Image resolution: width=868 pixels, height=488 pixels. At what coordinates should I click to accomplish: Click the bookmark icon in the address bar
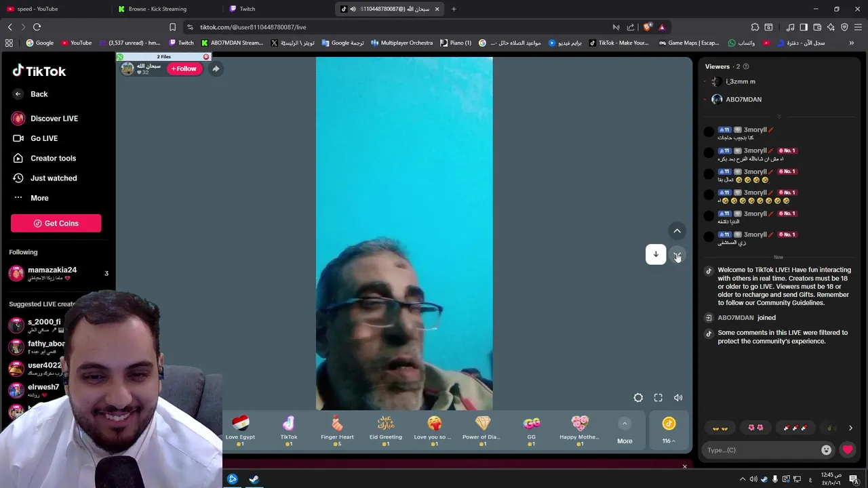[172, 27]
